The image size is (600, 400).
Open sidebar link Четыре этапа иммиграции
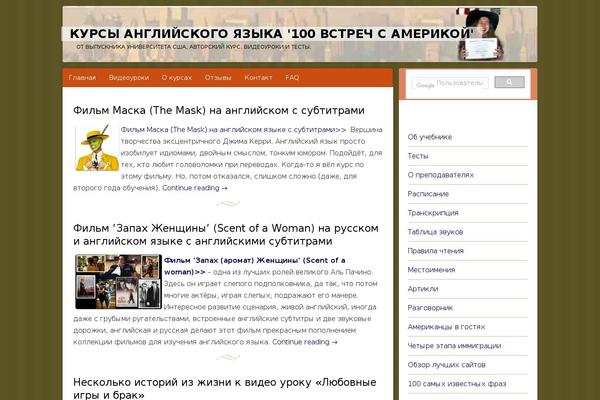454,346
